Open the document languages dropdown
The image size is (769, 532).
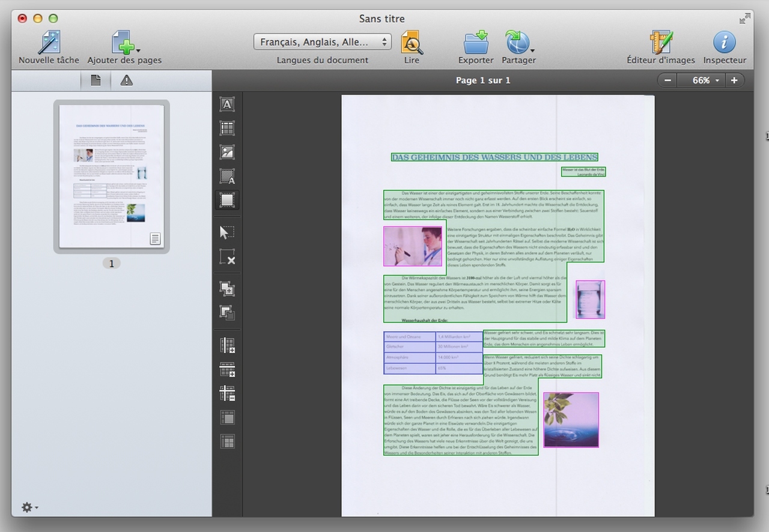click(x=323, y=42)
